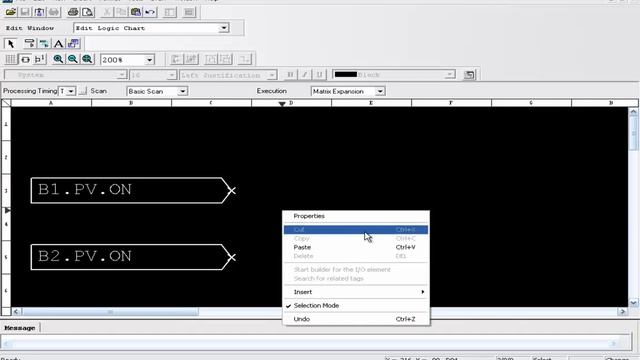640x360 pixels.
Task: Open the Processing Timing T dropdown
Action: pyautogui.click(x=71, y=91)
